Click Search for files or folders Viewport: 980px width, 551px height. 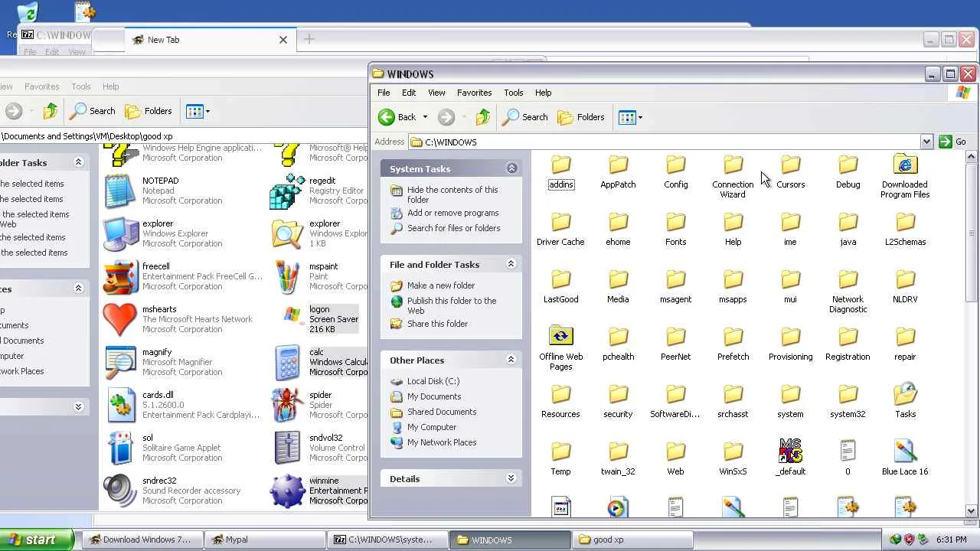[453, 228]
